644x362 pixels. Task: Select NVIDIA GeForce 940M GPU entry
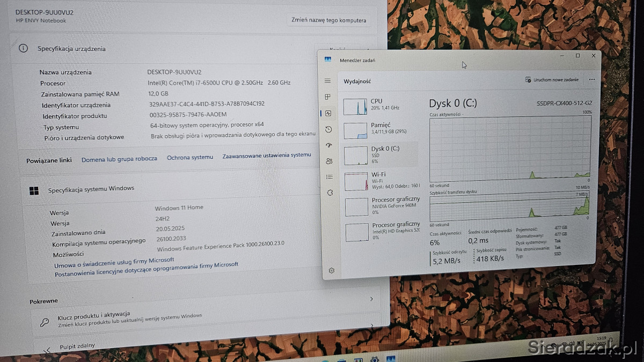point(382,206)
